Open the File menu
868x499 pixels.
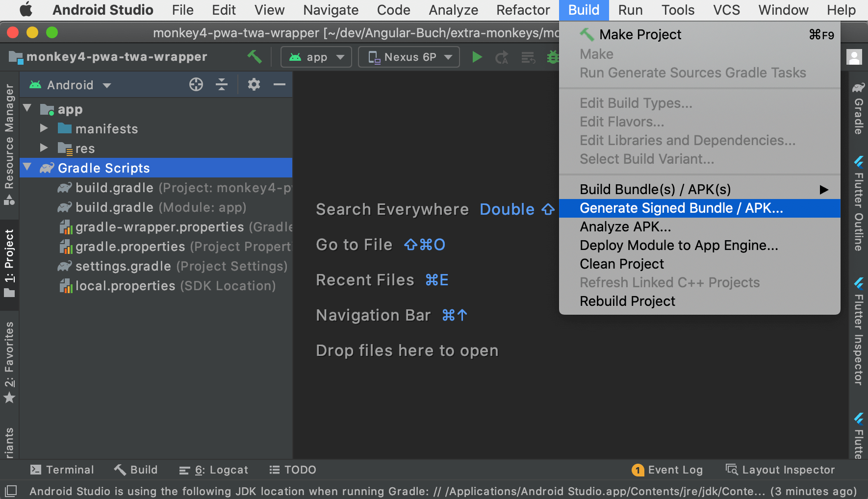(x=183, y=10)
